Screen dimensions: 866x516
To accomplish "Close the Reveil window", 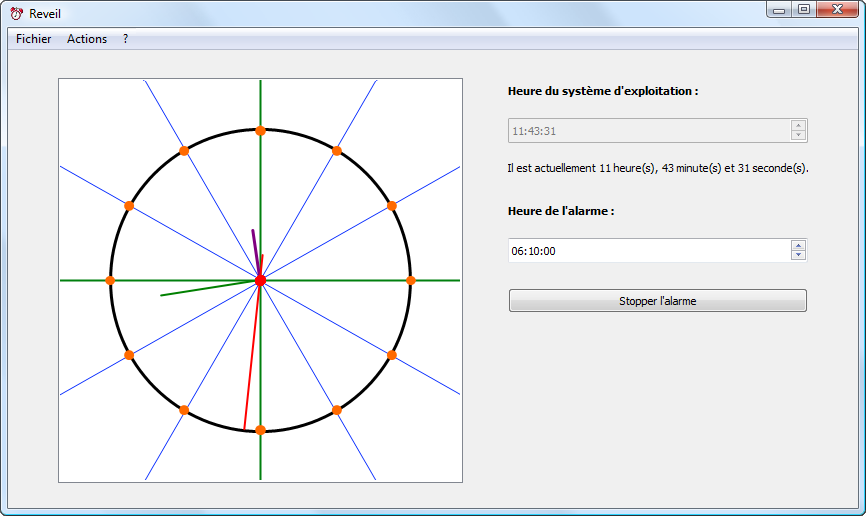I will [x=836, y=9].
